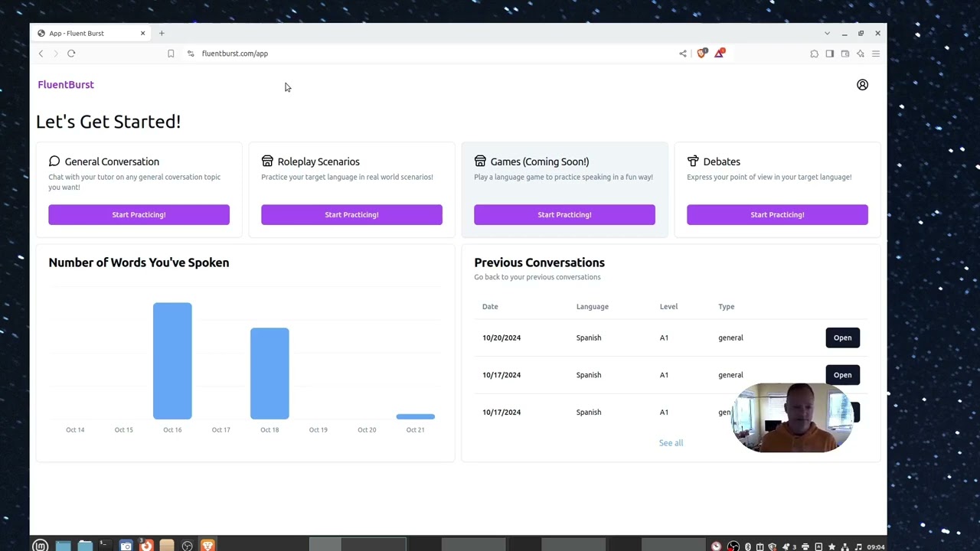Open the screenshot camera taskbar app
980x551 pixels.
coord(126,546)
